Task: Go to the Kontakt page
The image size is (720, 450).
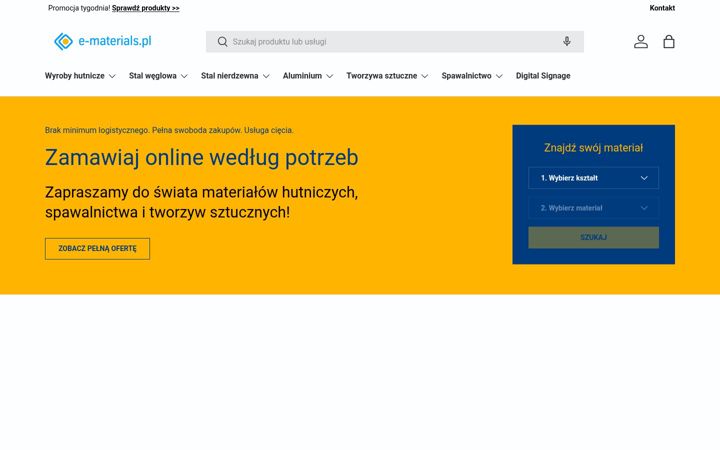Action: point(662,8)
